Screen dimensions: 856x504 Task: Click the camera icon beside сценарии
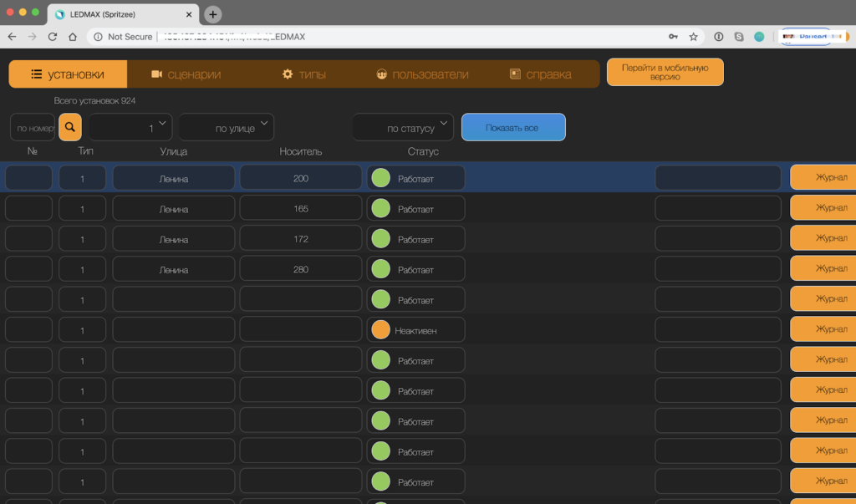[156, 74]
